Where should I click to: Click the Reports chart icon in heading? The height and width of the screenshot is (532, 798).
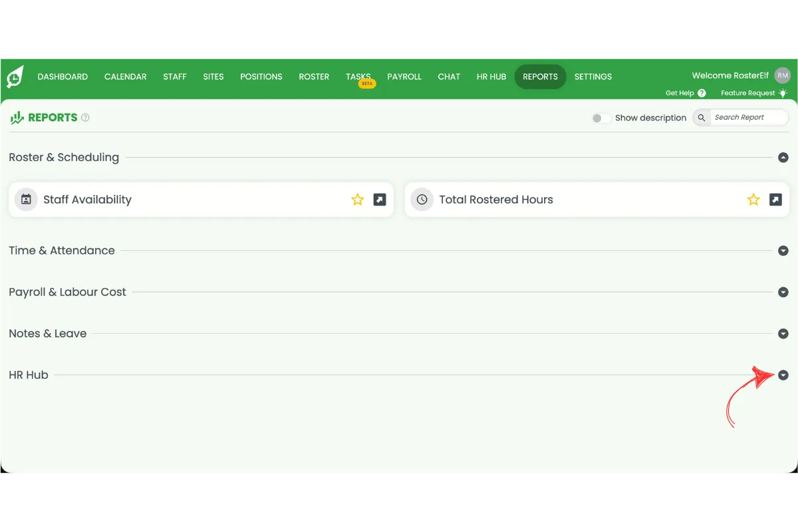pyautogui.click(x=17, y=118)
